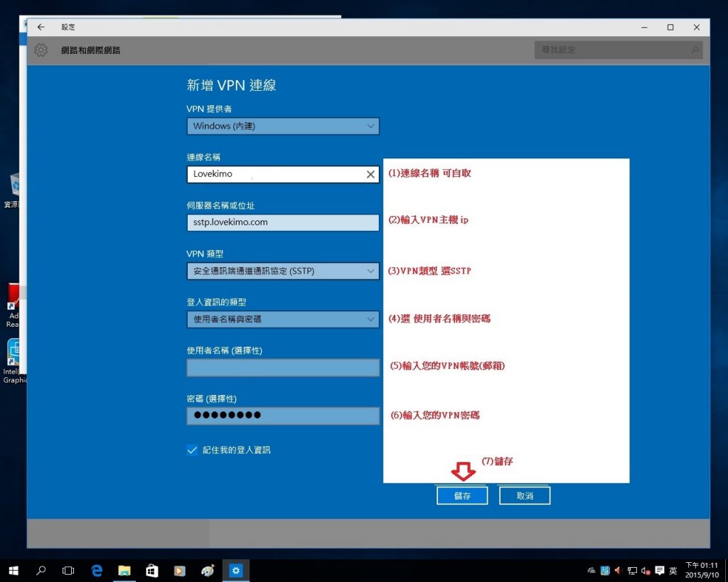Click the Search icon on the taskbar

pyautogui.click(x=40, y=570)
